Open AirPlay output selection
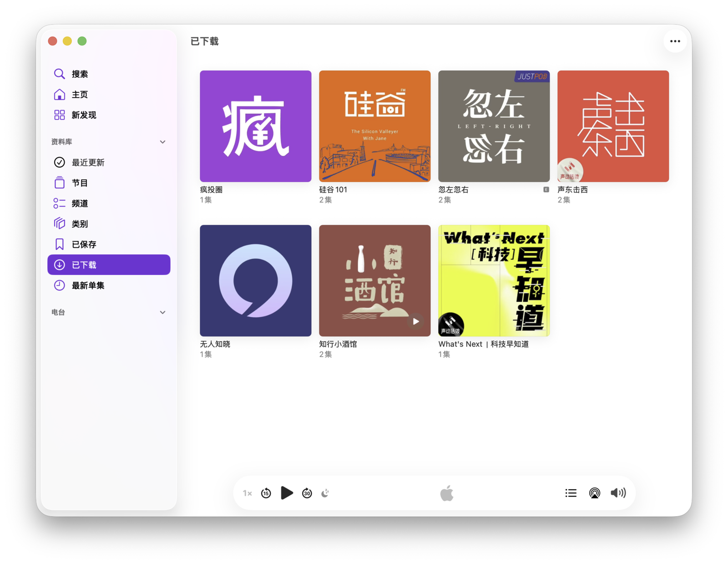Screen dimensions: 728x564 click(x=594, y=493)
